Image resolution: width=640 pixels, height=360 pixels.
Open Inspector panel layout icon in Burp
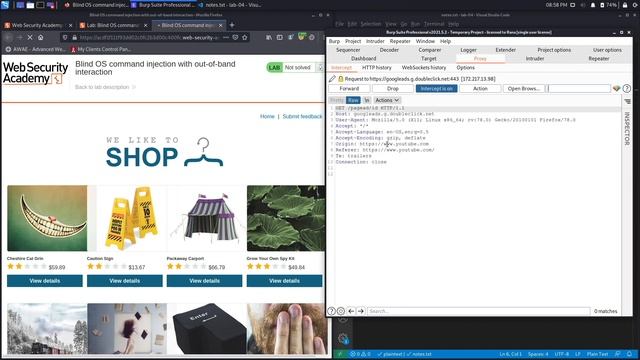[627, 101]
